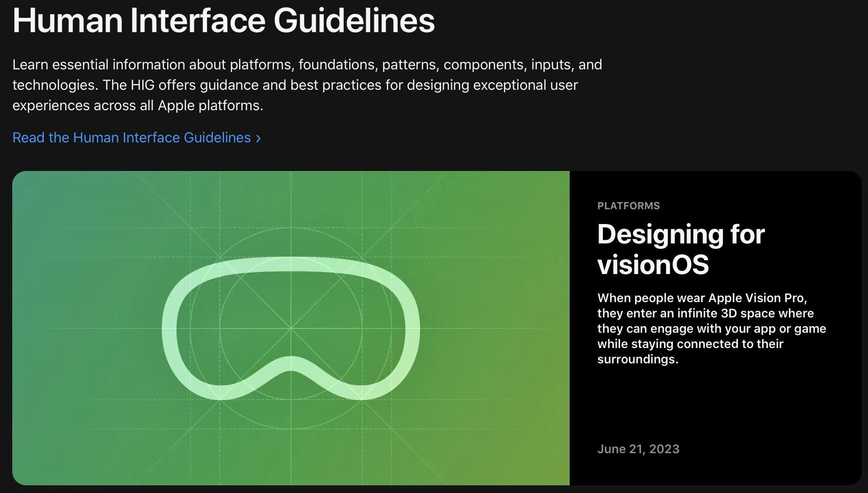Select the PLATFORMS category label
The height and width of the screenshot is (493, 868).
pos(628,206)
